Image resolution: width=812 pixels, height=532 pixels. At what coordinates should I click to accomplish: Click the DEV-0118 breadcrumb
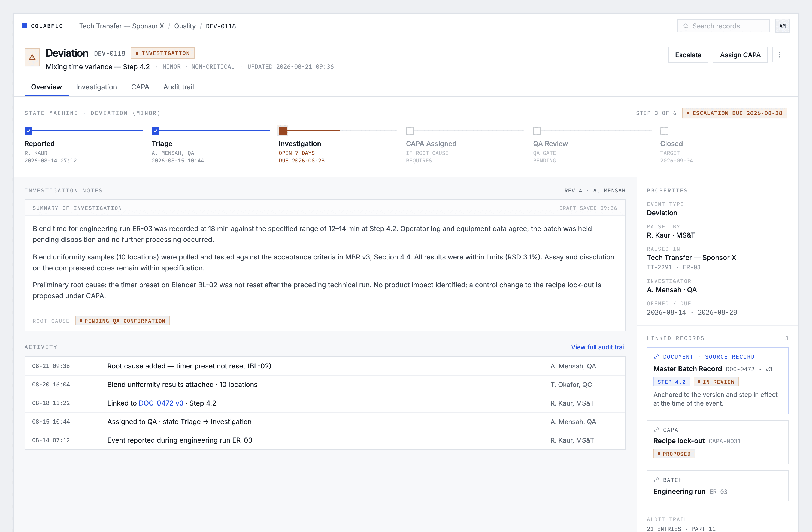click(221, 26)
